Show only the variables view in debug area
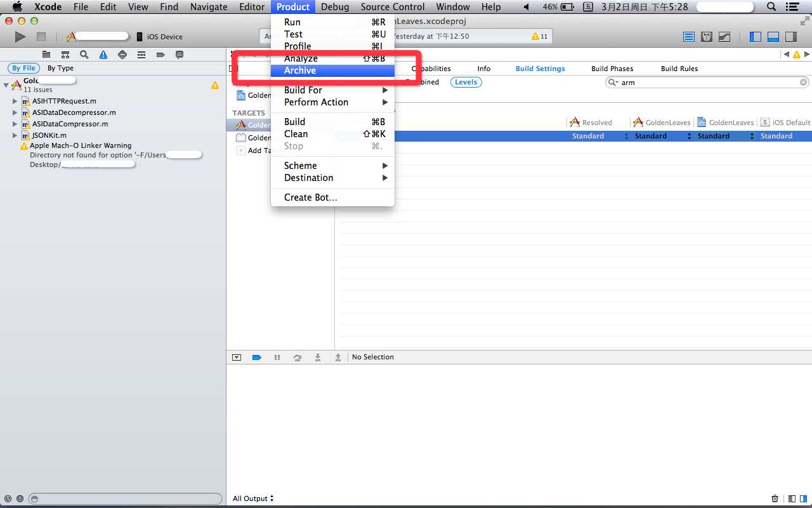812x508 pixels. point(792,499)
